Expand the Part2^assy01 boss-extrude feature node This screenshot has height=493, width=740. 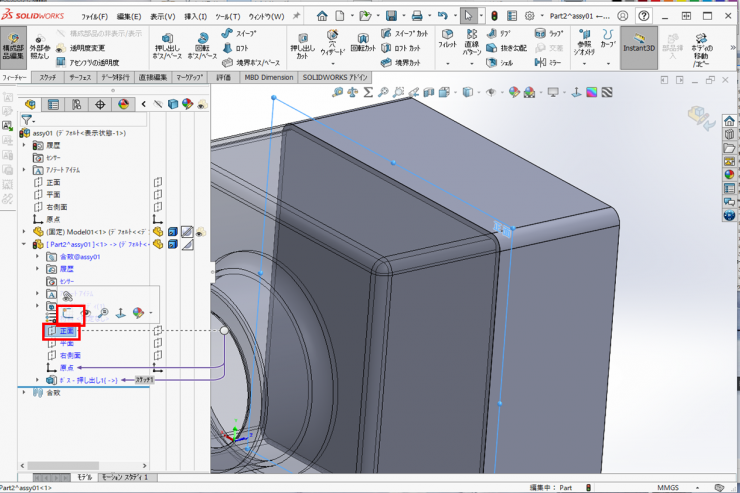click(39, 380)
